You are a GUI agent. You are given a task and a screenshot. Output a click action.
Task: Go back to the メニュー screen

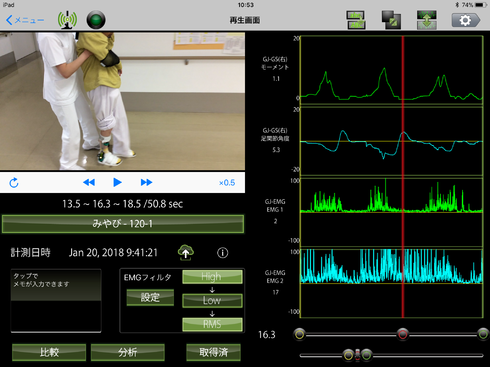click(25, 20)
